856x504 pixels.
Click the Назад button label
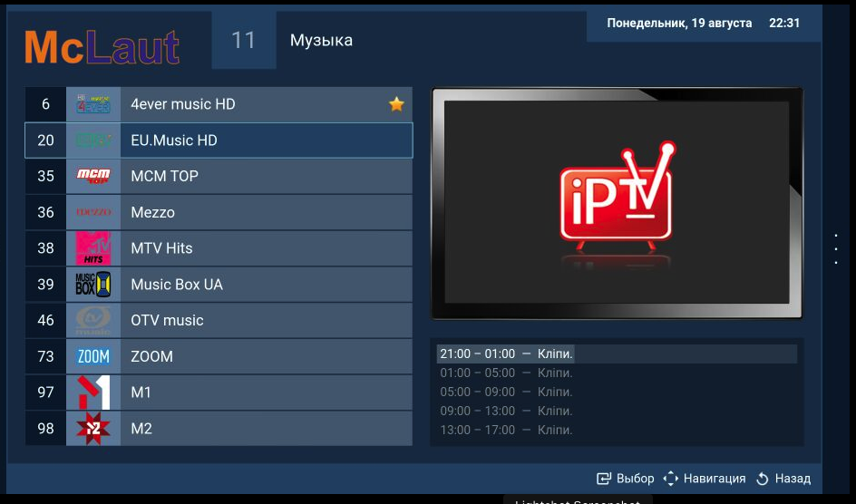pos(793,479)
